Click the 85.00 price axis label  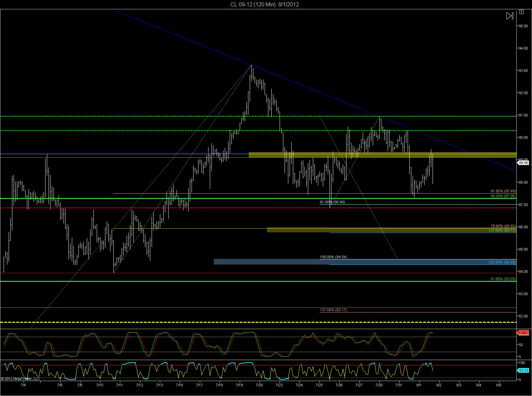tap(523, 249)
